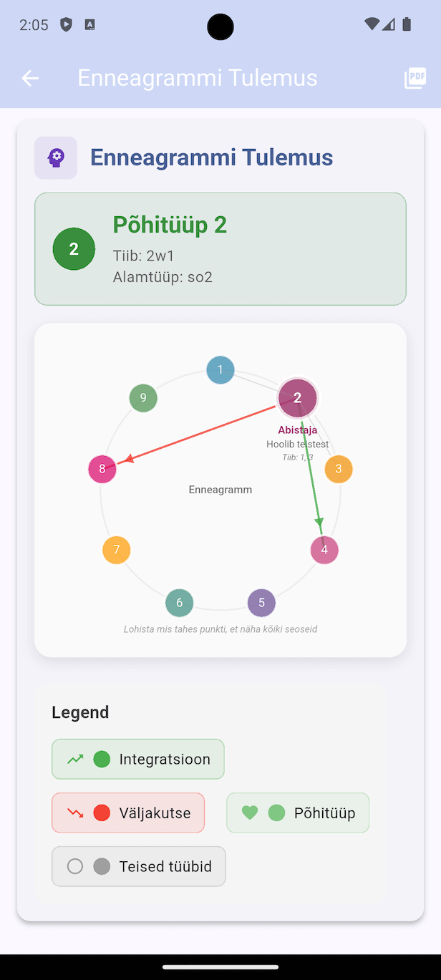Screen dimensions: 441x980
Task: Tap green point 9 on the circle
Action: coord(143,398)
